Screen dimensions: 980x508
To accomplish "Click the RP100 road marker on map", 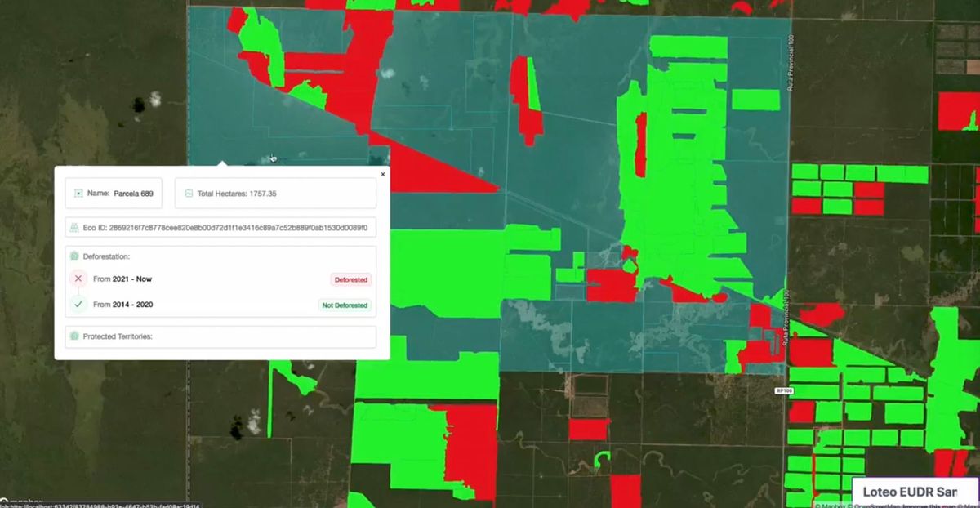I will tap(784, 391).
